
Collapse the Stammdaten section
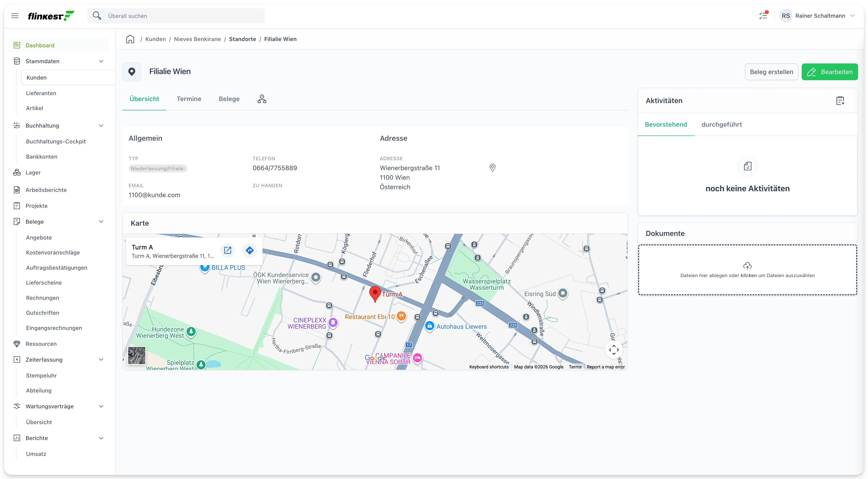[x=101, y=61]
